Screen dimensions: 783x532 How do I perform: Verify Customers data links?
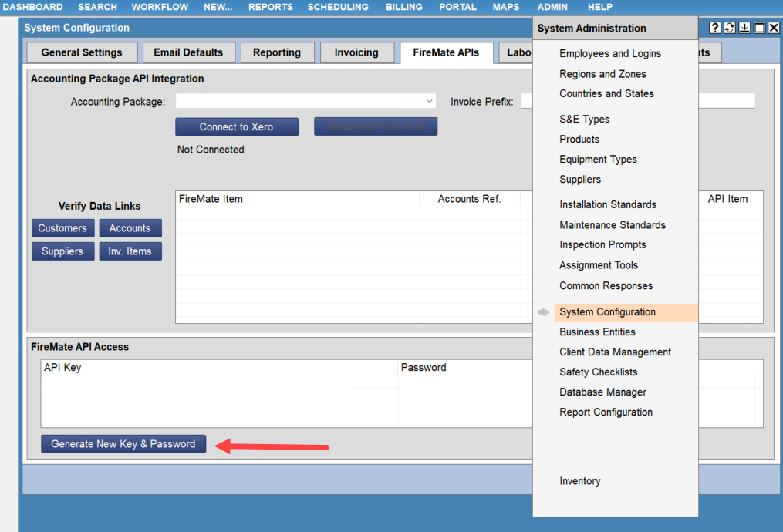62,227
